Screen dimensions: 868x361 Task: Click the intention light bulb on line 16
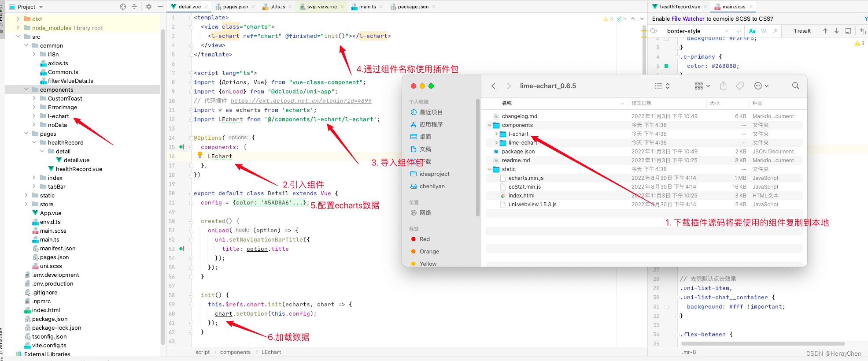(x=200, y=155)
